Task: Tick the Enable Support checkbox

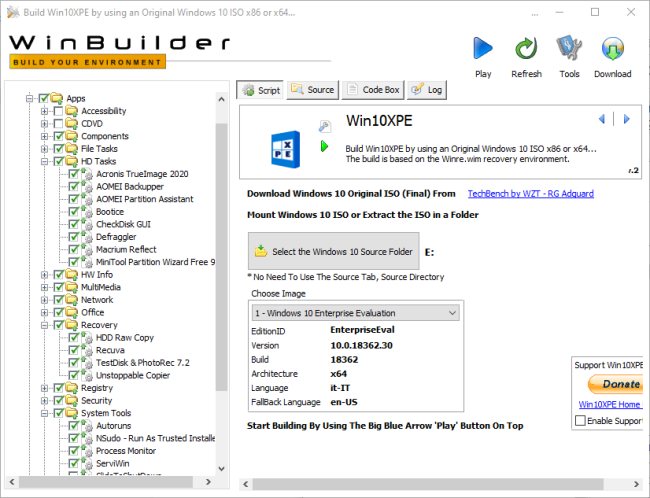Action: click(580, 420)
